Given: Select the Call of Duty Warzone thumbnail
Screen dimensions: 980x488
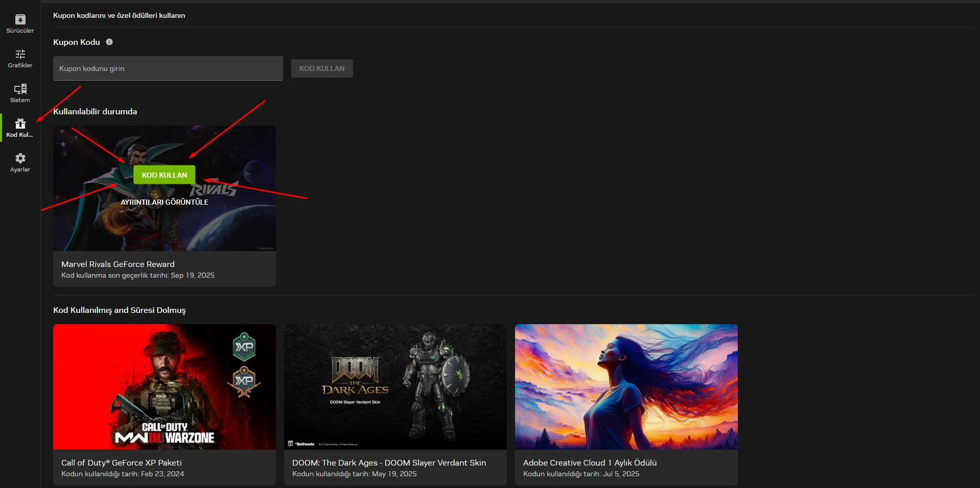Looking at the screenshot, I should coord(165,387).
